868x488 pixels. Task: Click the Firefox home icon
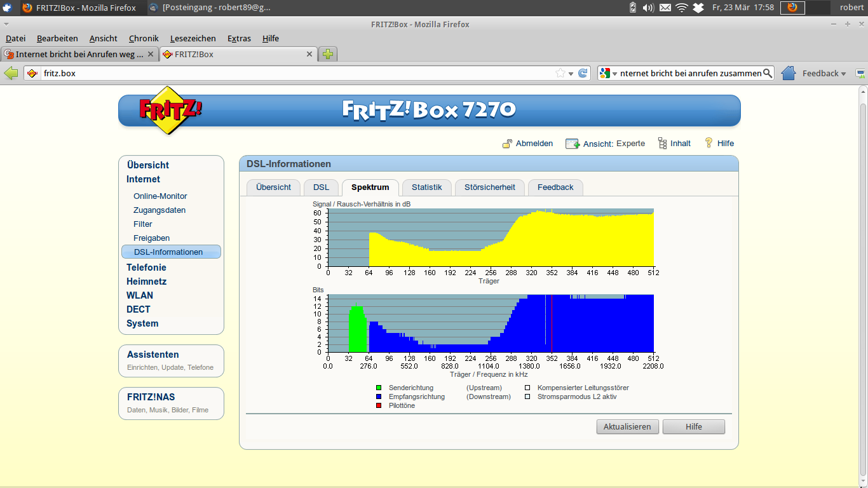tap(789, 73)
